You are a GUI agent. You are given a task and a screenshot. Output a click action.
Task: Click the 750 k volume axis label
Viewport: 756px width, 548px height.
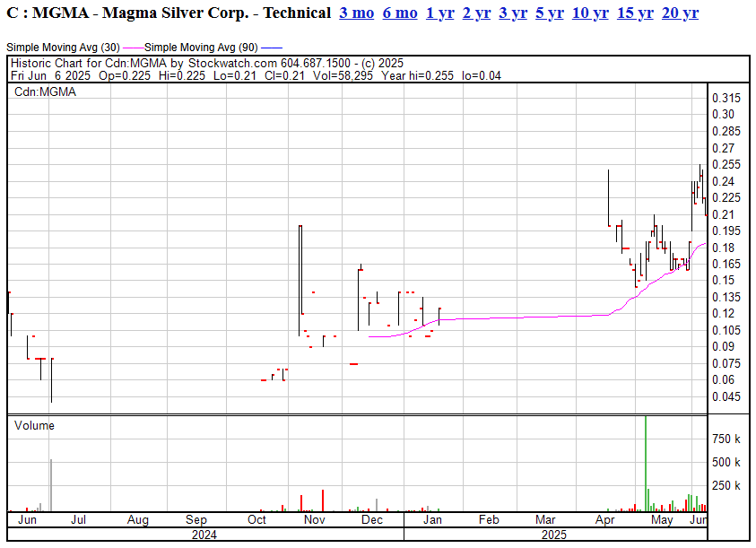726,439
